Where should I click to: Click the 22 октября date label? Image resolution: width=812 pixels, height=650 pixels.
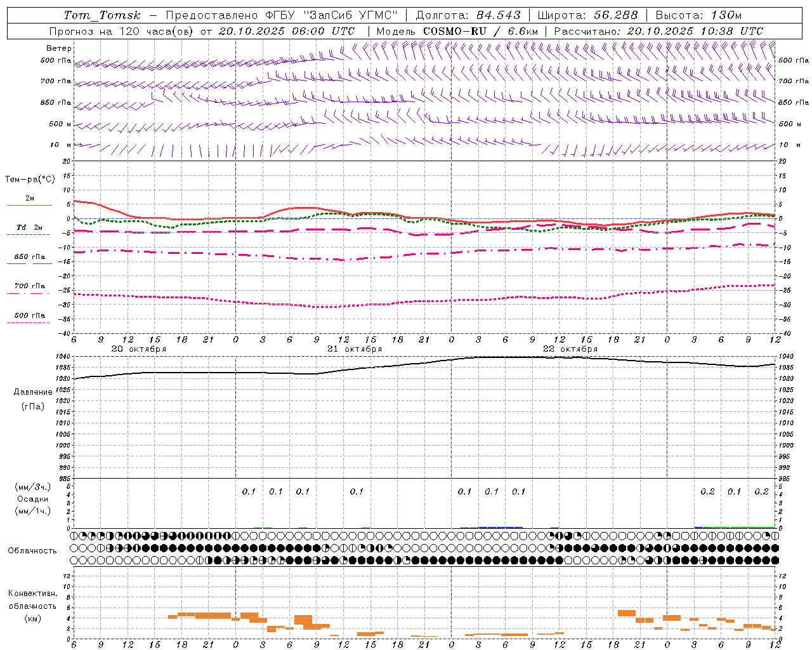(570, 349)
